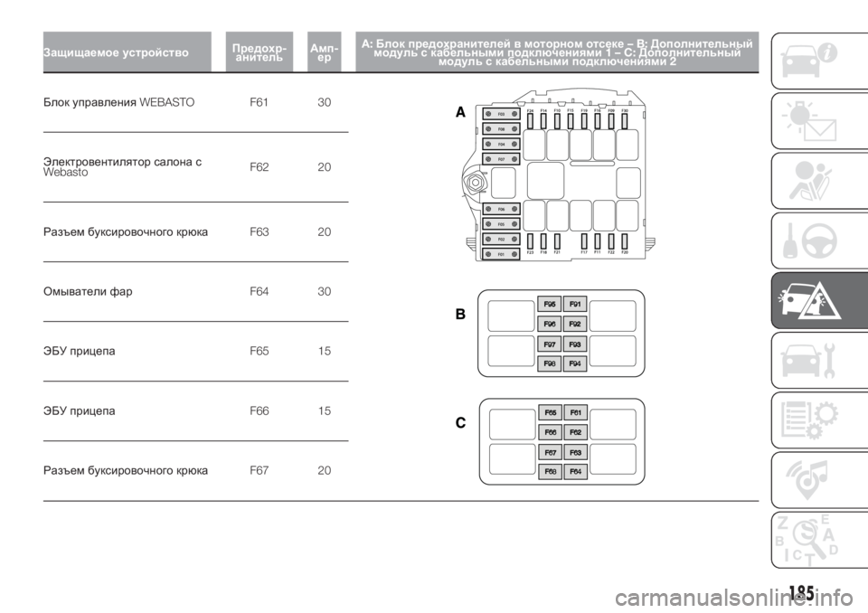Select the key and steering wheel tab
This screenshot has width=868, height=613.
(x=819, y=240)
